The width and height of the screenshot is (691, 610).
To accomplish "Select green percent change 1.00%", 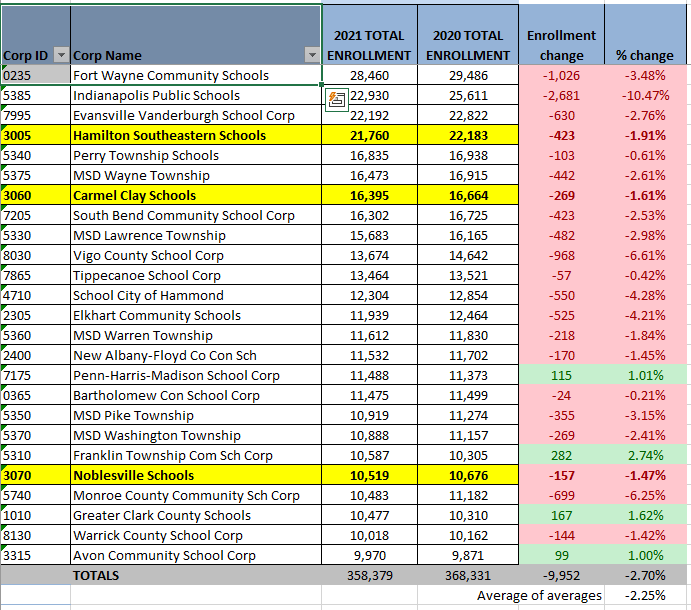I will click(x=645, y=555).
